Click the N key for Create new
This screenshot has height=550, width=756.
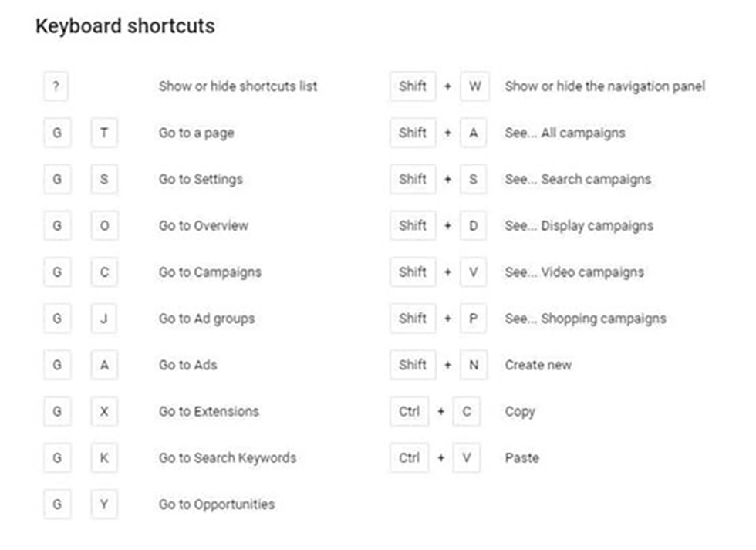(x=474, y=365)
